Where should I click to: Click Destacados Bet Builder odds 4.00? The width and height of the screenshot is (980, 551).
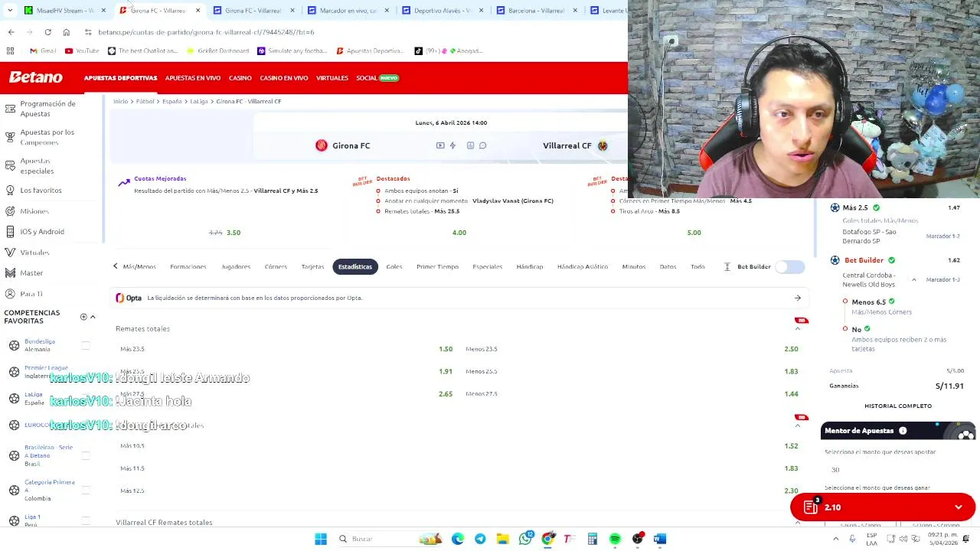(459, 233)
